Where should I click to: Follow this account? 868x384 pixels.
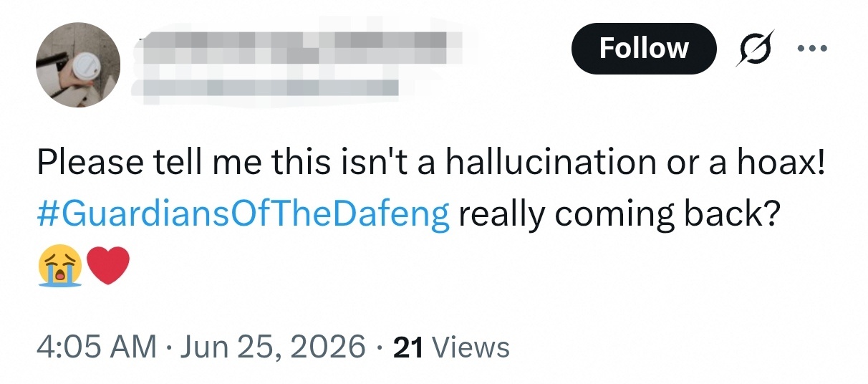click(643, 49)
